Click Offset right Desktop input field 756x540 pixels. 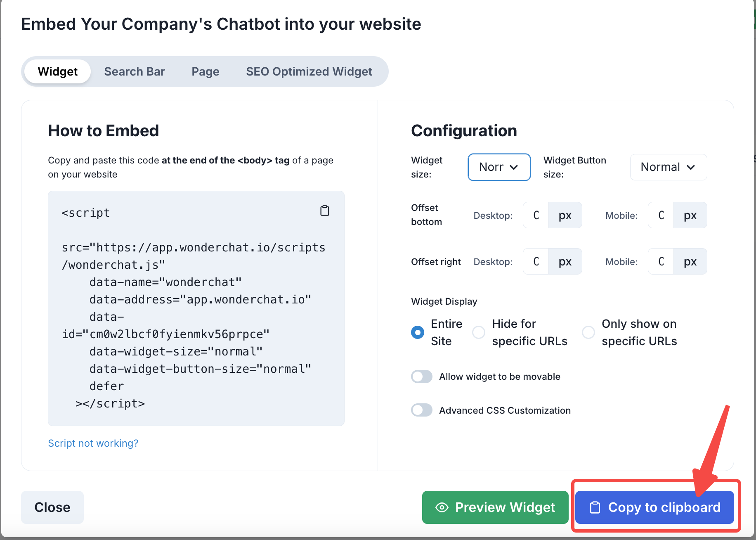click(536, 261)
